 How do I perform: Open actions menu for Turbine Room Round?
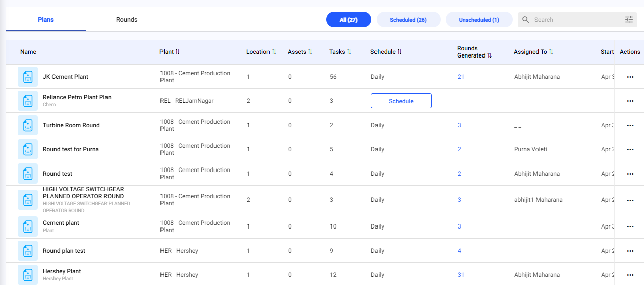630,125
